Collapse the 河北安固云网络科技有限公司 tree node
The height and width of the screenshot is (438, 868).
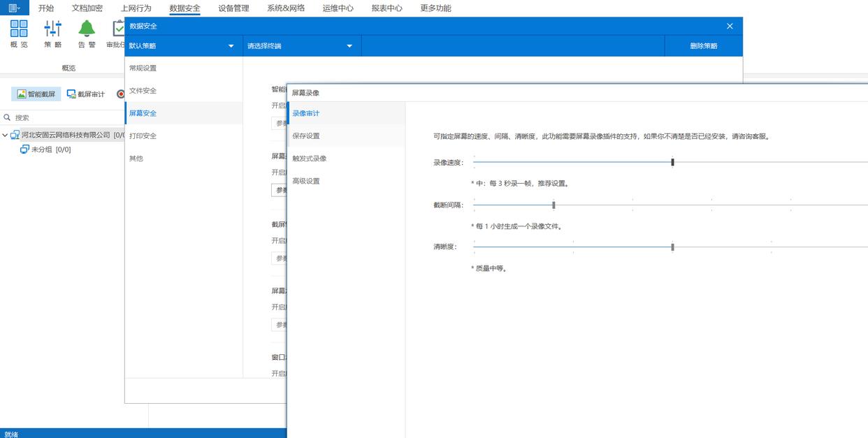point(6,135)
